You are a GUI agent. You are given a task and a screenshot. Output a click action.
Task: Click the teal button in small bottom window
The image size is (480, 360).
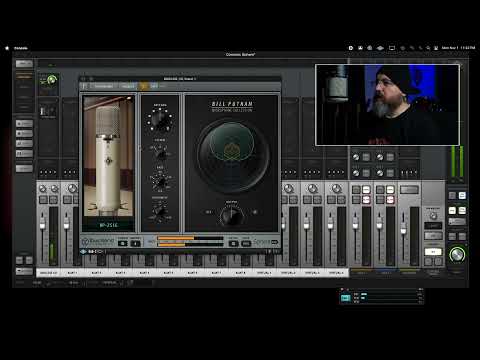(346, 298)
